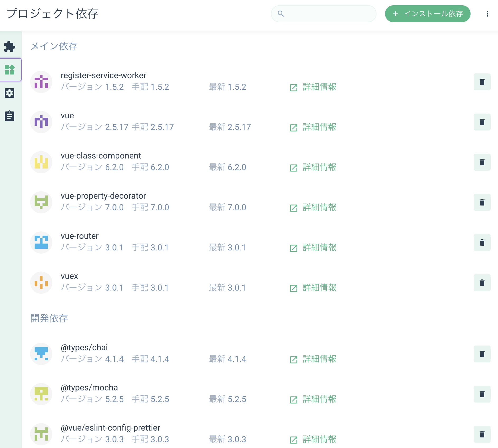Screen dimensions: 498x448
Task: Select the vue-property-decorator package name
Action: pos(103,196)
